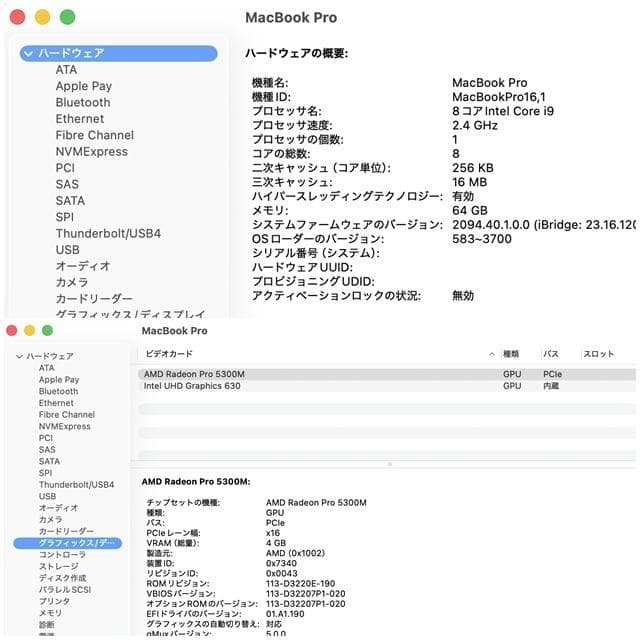Choose SATA in top window sidebar
This screenshot has width=640, height=640.
coord(70,200)
